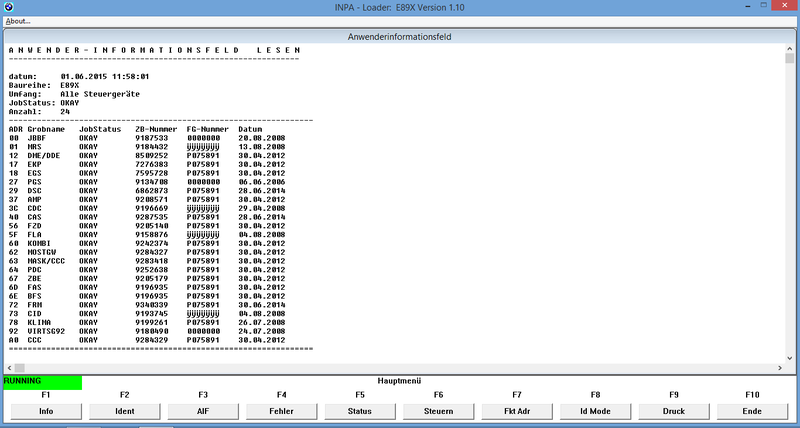
Task: Select the CID control unit row
Action: coord(147,314)
